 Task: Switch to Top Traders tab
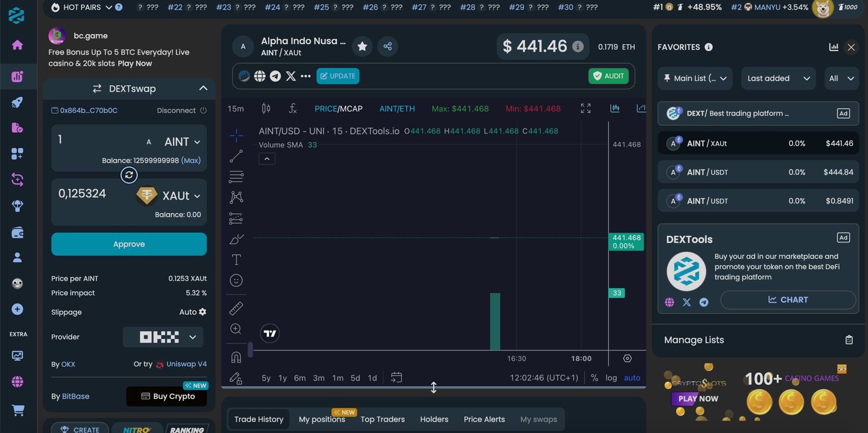click(x=382, y=419)
